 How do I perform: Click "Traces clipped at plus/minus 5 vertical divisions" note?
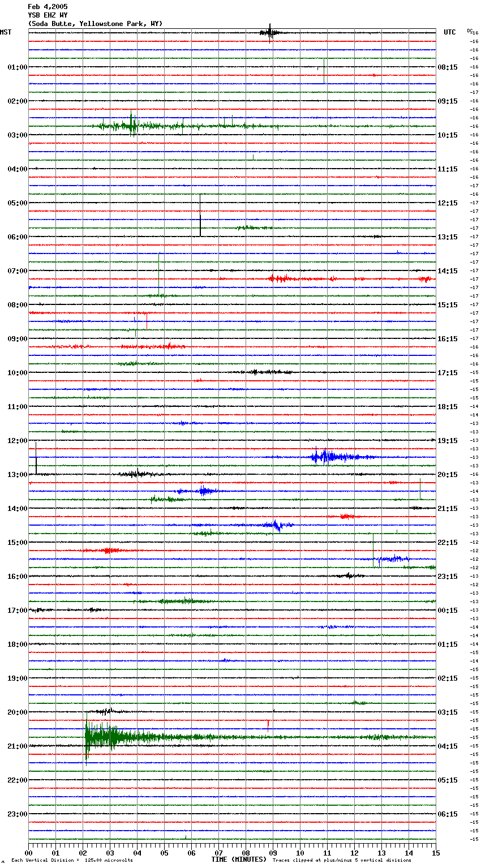pos(342,861)
